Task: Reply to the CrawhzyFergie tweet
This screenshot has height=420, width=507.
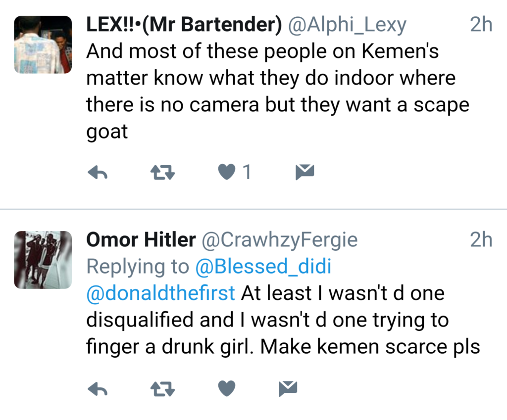Action: coord(98,389)
